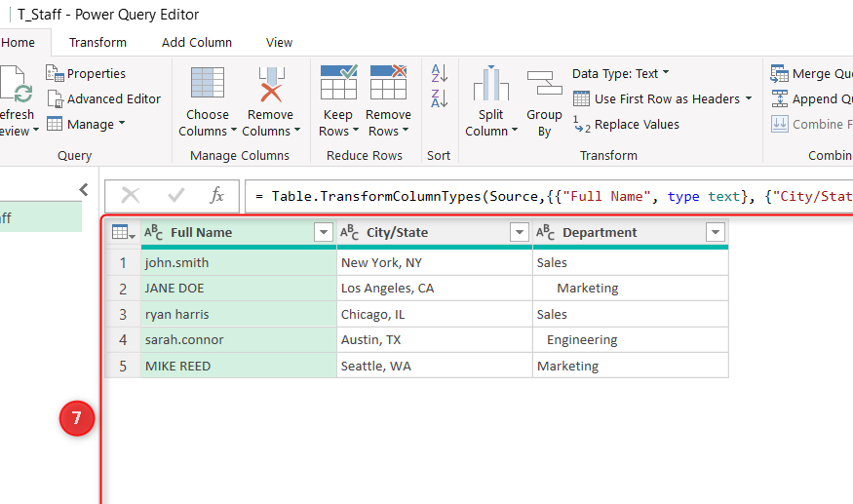Viewport: 853px width, 504px height.
Task: Open the Full Name column filter dropdown
Action: click(323, 232)
